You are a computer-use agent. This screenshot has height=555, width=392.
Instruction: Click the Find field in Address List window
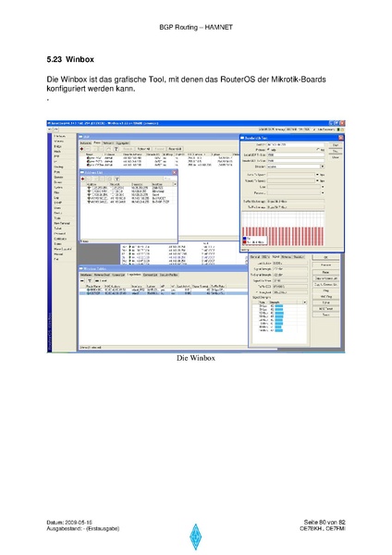tap(170, 179)
